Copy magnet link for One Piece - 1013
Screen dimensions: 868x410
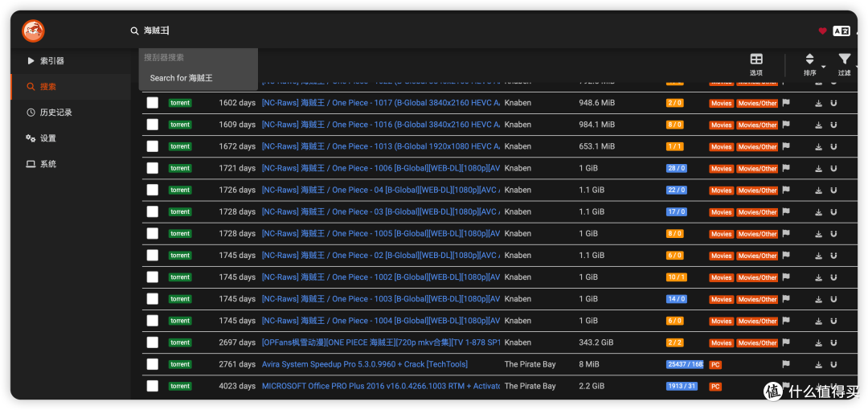point(833,146)
